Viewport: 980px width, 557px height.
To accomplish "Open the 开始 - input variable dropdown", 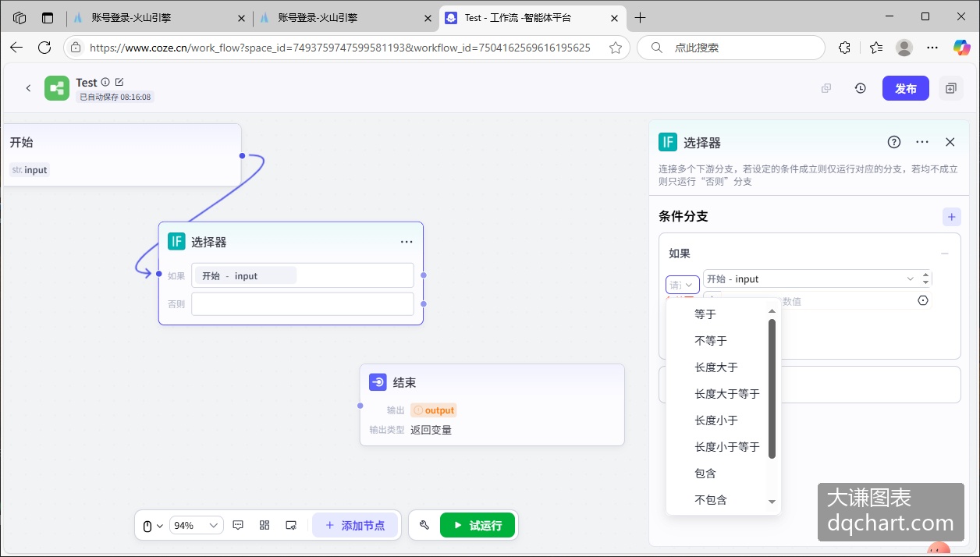I will 811,278.
